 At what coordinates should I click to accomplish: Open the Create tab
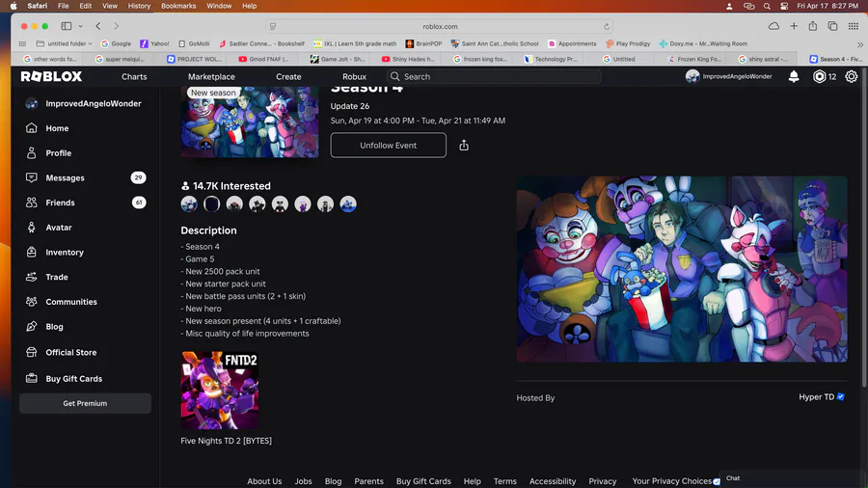click(x=288, y=77)
